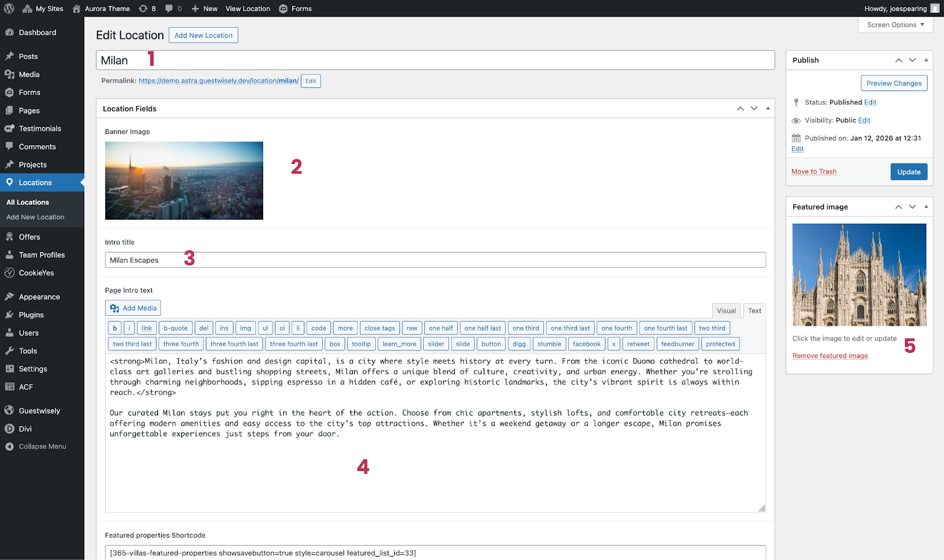This screenshot has width=944, height=560.
Task: Click the Testimonials icon in sidebar
Action: click(9, 128)
